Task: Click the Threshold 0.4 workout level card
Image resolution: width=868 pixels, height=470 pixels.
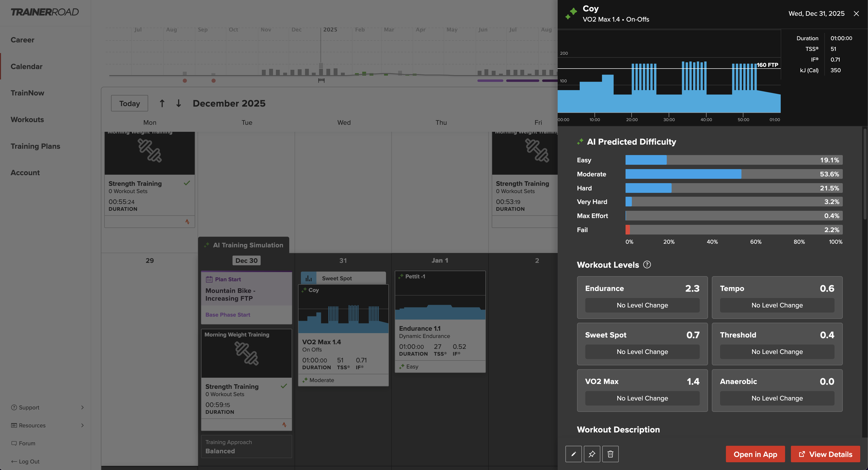Action: coord(777,344)
